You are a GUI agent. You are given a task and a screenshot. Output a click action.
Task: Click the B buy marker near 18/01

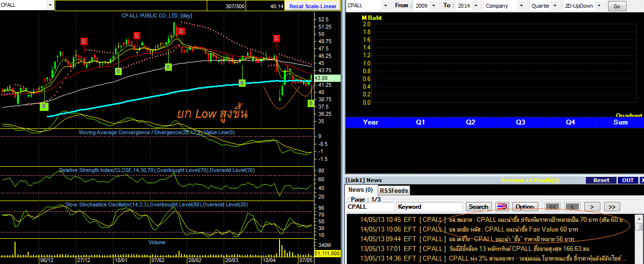click(x=118, y=71)
